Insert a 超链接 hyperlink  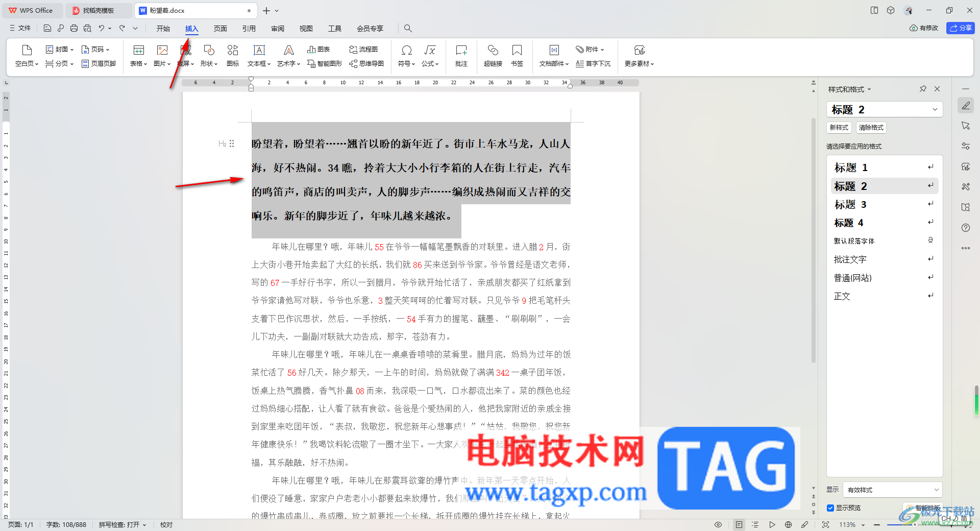click(x=493, y=56)
